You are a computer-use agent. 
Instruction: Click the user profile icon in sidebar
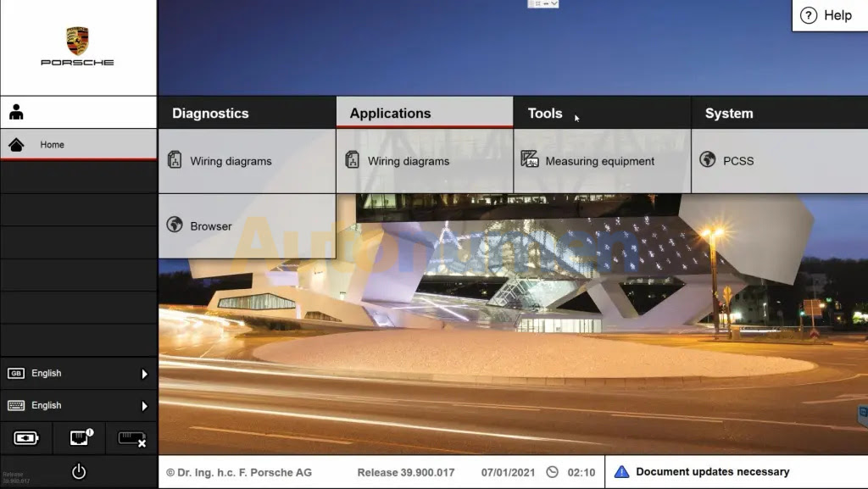[16, 112]
